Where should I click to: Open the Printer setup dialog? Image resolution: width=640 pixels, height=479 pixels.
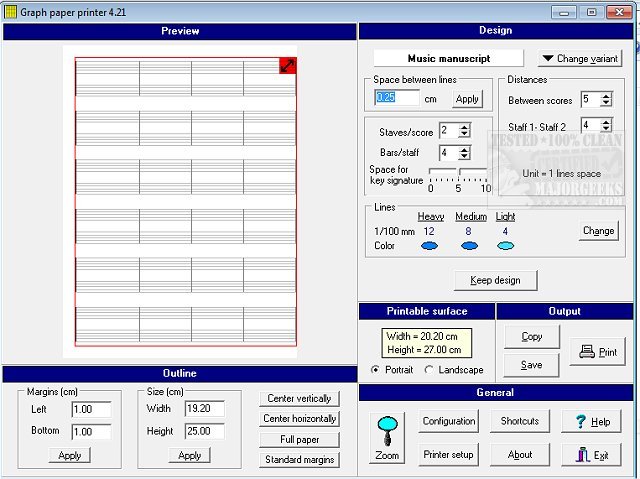[448, 455]
